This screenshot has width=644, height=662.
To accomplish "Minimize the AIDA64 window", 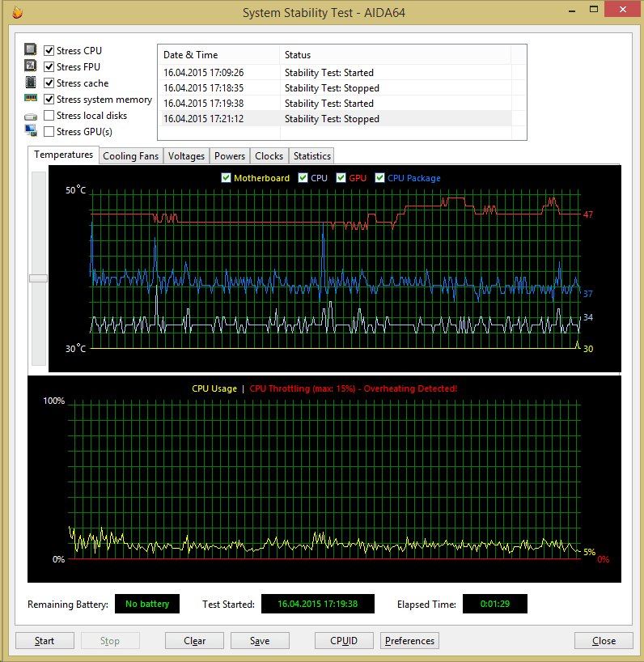I will click(572, 11).
